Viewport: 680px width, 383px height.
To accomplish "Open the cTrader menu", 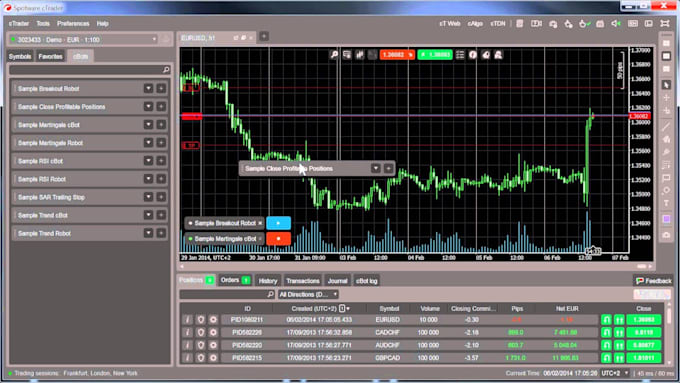I will 19,24.
